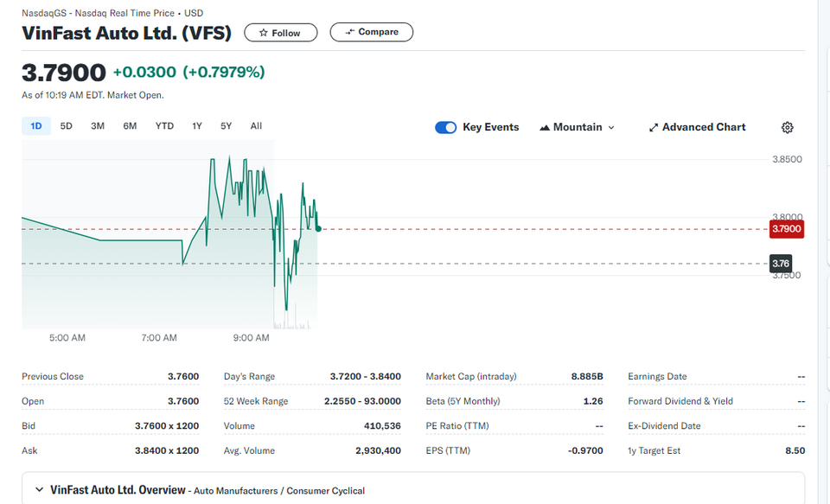This screenshot has width=830, height=504.
Task: Select the YTD range tab
Action: (164, 126)
